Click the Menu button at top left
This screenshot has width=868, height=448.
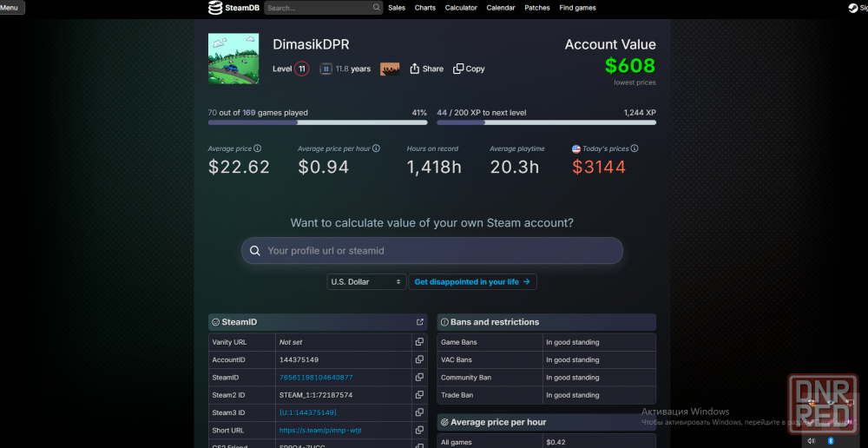coord(11,8)
